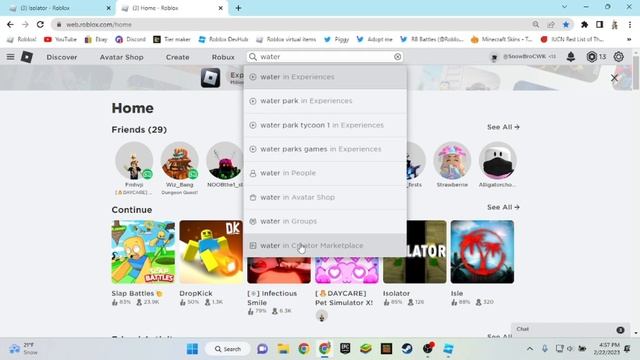Select suggestion water in Experiences
The width and height of the screenshot is (640, 360).
325,77
